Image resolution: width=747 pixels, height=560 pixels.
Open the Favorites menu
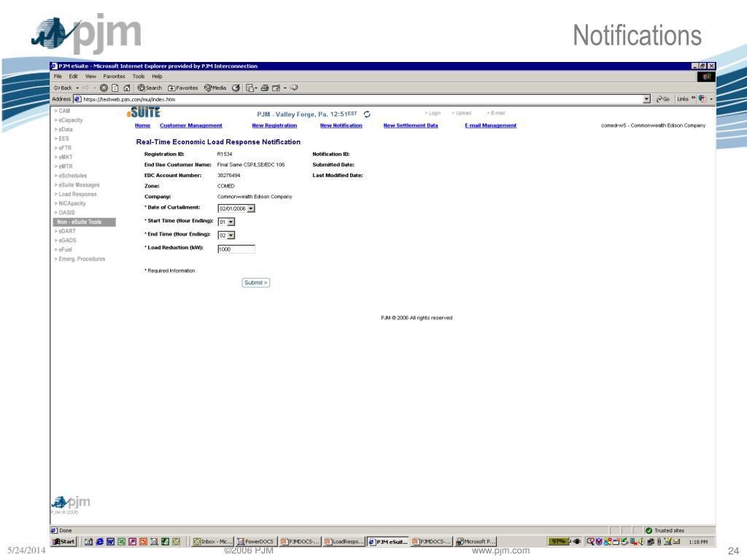[x=114, y=76]
